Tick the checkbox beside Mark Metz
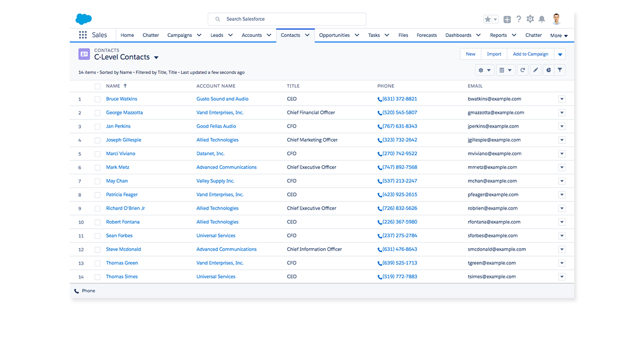Screen dimensions: 644x343 [97, 168]
